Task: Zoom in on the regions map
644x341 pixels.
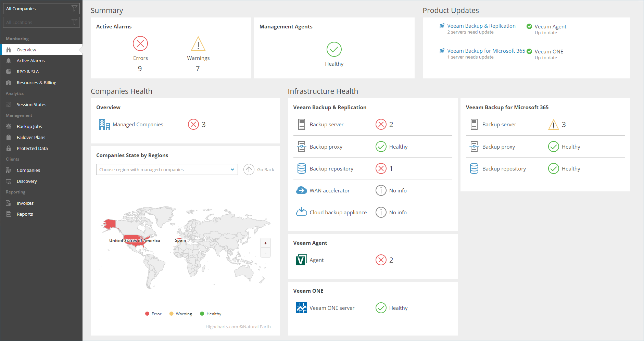Action: 265,243
